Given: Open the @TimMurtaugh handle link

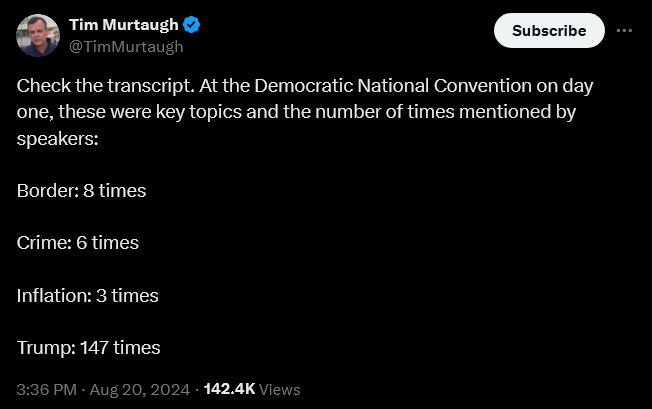Looking at the screenshot, I should click(x=126, y=46).
